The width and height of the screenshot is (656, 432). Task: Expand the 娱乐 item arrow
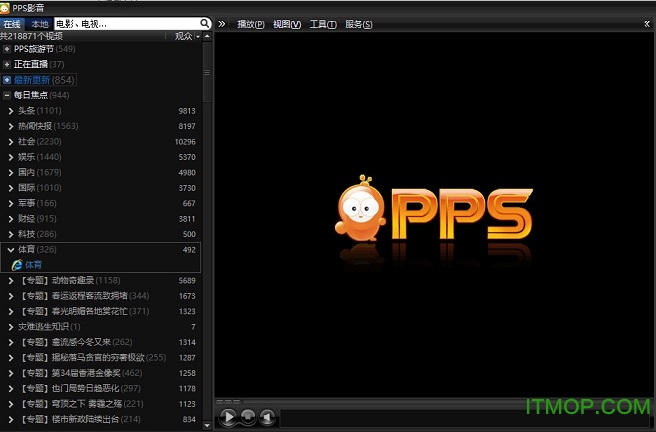[x=11, y=157]
